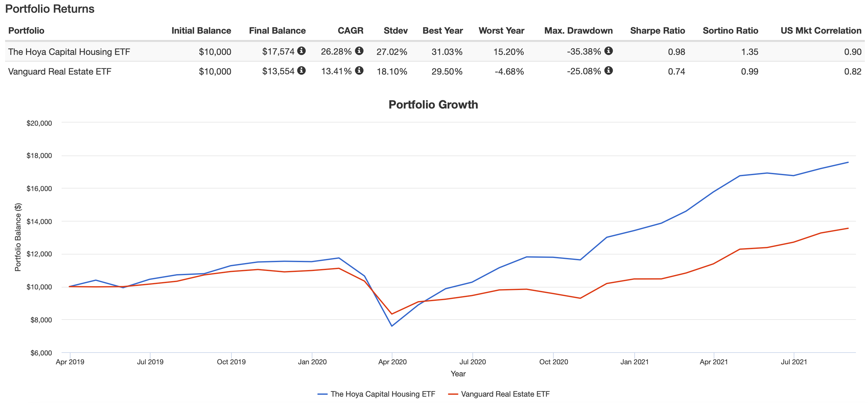Click the 0.98 Sharpe ratio value
Viewport: 868px width, 403px height.
pos(676,51)
